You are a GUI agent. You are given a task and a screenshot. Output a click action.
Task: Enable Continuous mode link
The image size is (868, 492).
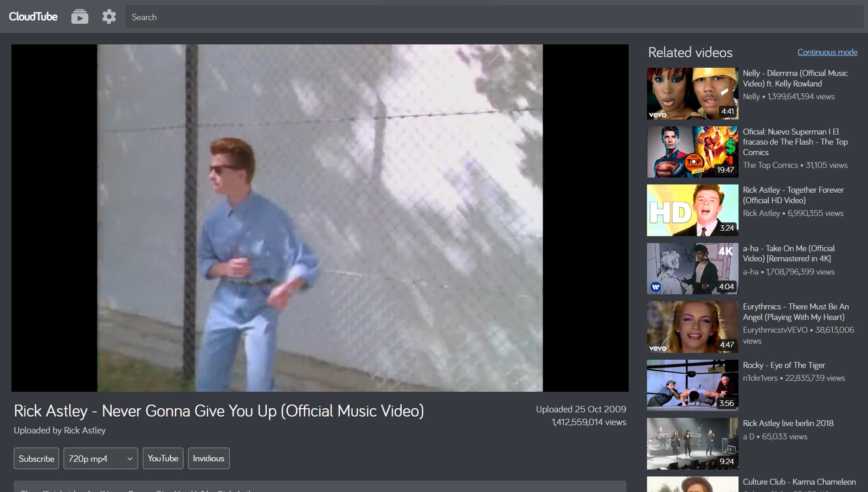coord(827,52)
